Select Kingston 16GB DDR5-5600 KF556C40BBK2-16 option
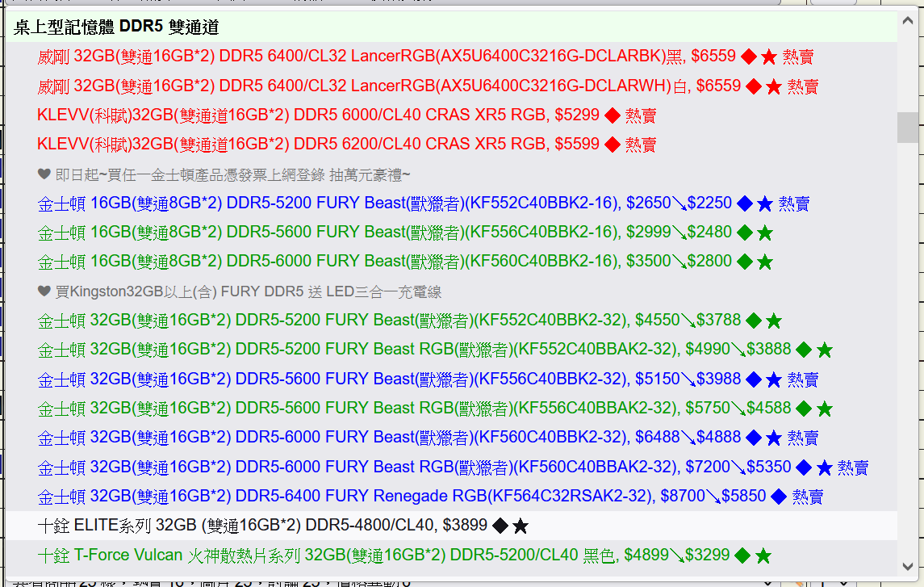The height and width of the screenshot is (587, 924). click(451, 233)
